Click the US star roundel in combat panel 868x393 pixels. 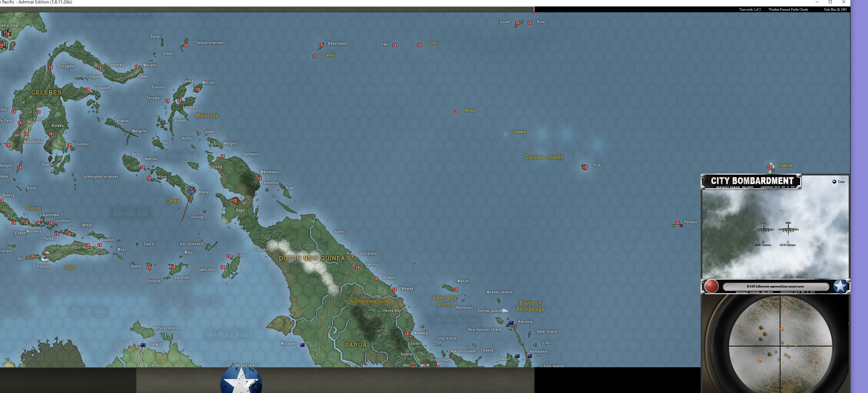pyautogui.click(x=841, y=286)
